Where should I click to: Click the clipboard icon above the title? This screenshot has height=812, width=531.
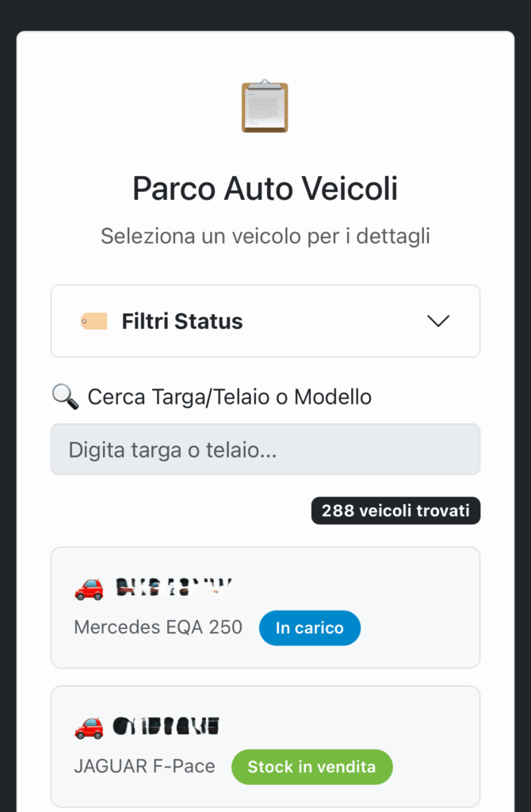coord(265,106)
